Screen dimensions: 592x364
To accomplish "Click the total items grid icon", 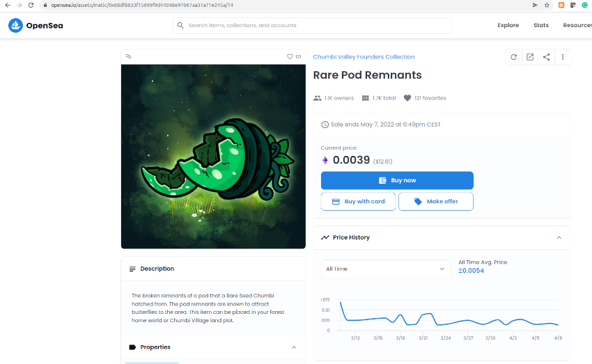I will [365, 98].
